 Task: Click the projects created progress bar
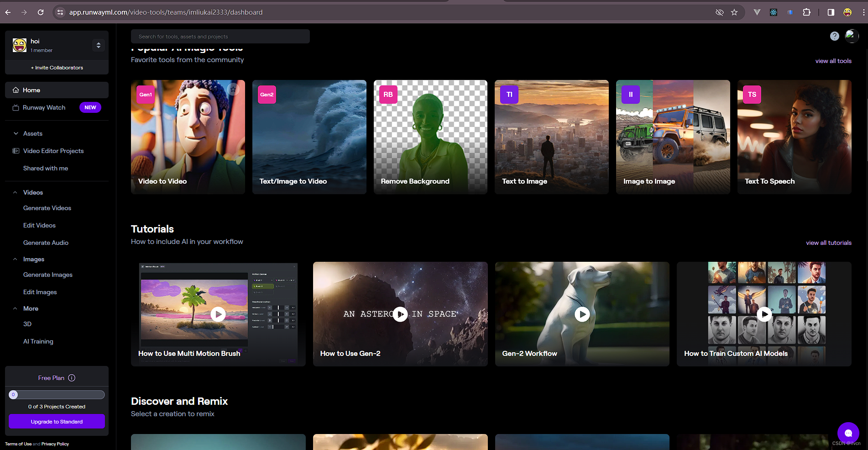pyautogui.click(x=57, y=394)
